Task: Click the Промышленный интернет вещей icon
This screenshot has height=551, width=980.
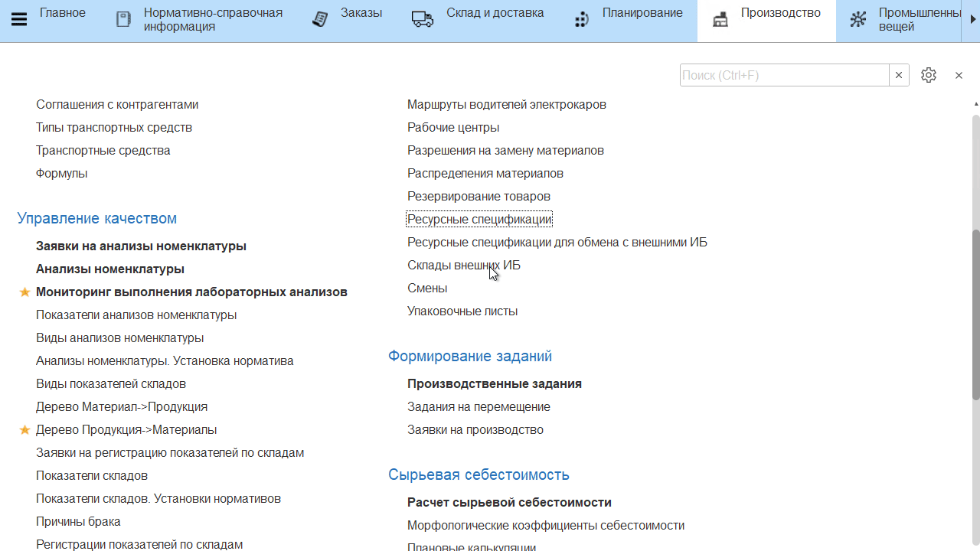Action: pyautogui.click(x=858, y=20)
